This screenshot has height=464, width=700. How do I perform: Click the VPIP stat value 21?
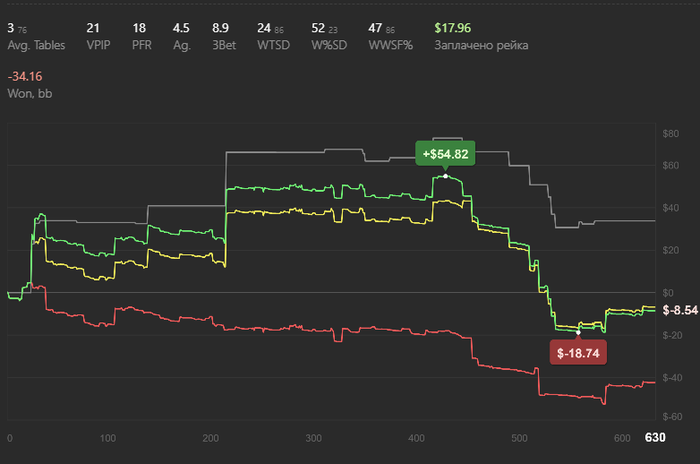point(92,27)
